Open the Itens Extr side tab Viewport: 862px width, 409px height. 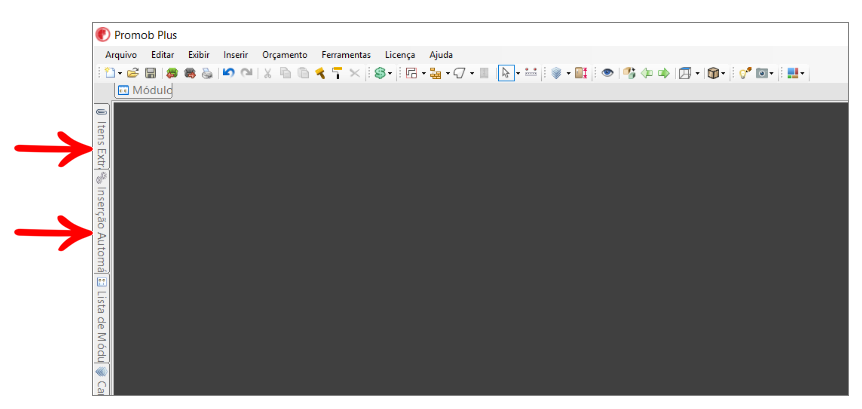pos(101,136)
